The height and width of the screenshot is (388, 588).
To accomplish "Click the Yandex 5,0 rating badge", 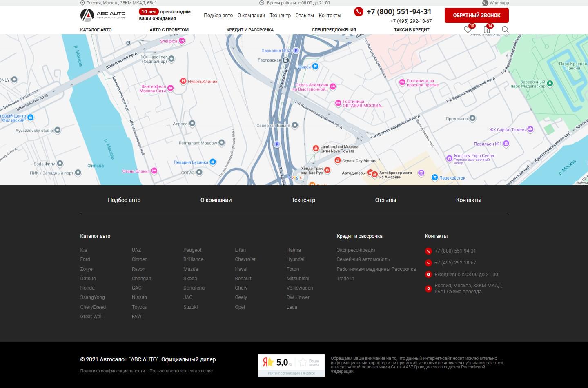I will click(x=291, y=365).
